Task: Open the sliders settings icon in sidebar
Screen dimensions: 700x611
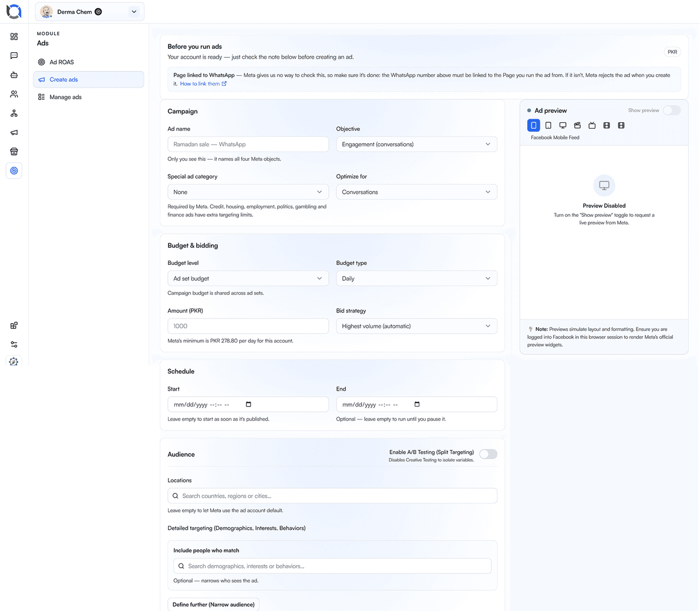Action: (14, 344)
